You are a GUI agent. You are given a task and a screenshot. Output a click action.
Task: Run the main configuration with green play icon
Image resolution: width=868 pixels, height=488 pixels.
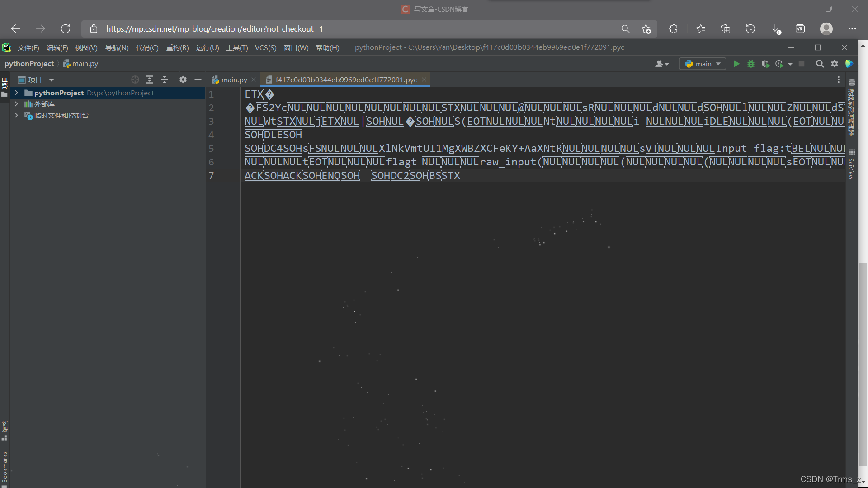[736, 64]
